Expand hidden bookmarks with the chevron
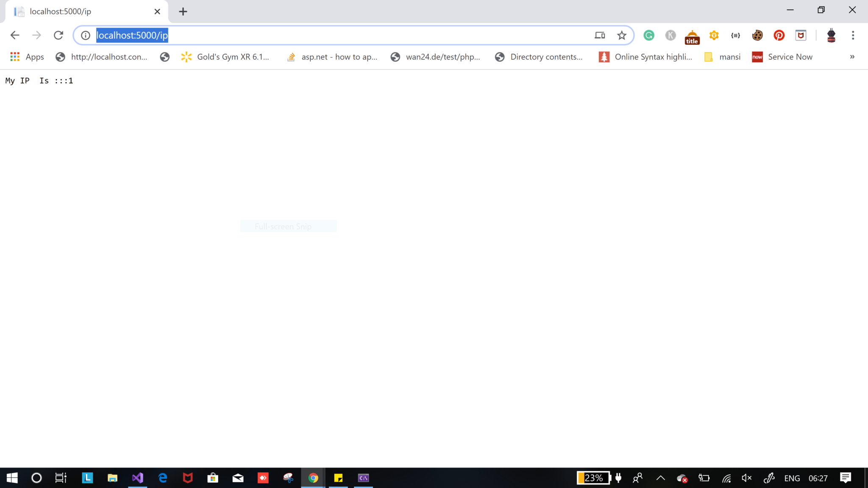 [x=852, y=57]
